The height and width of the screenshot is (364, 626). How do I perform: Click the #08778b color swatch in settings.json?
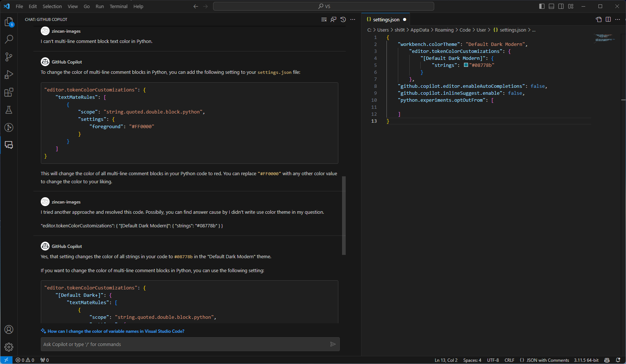465,65
